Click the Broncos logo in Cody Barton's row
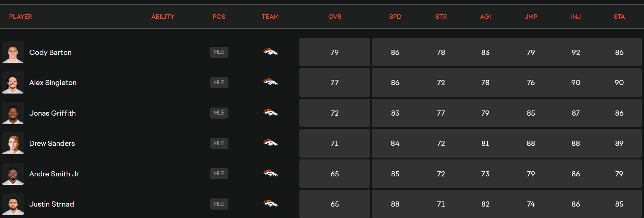The width and height of the screenshot is (644, 218). (270, 52)
